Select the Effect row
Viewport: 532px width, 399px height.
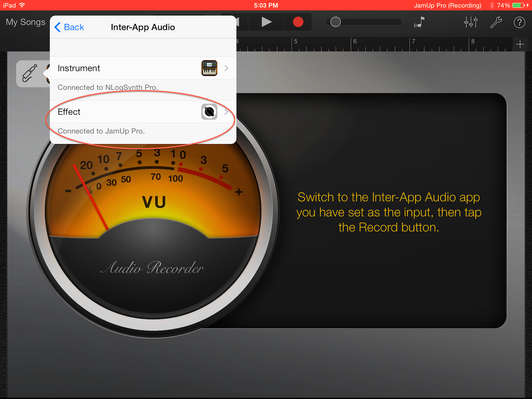click(x=143, y=112)
